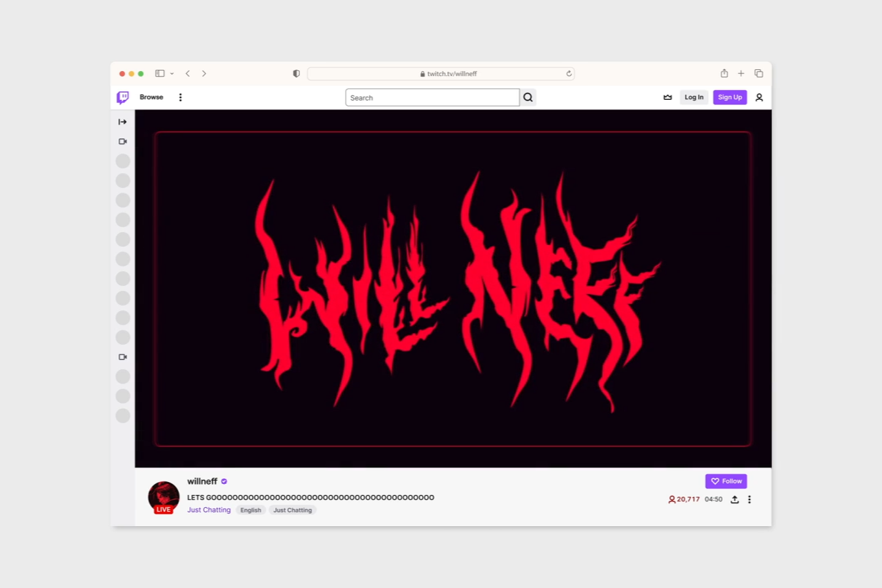Click the Log In button
Screen dimensions: 882x588
click(x=694, y=97)
